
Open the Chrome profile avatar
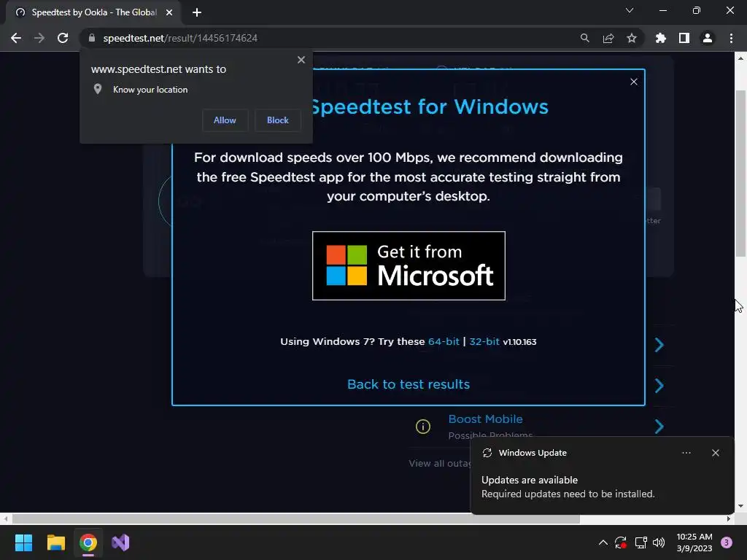click(x=708, y=38)
